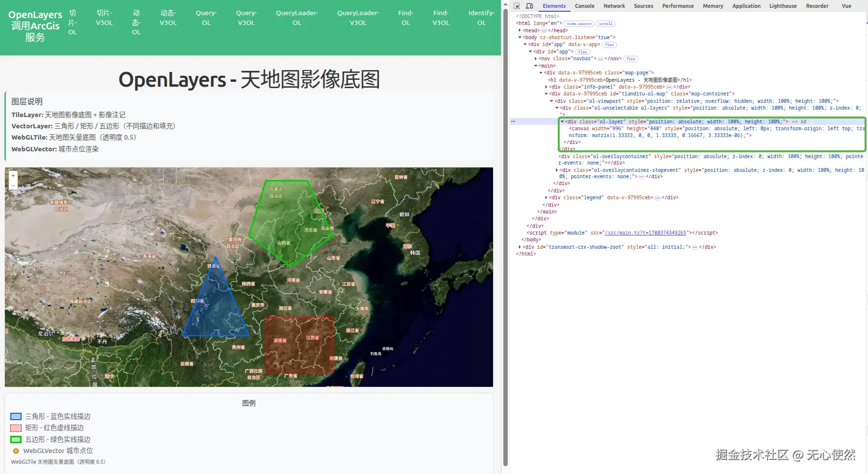The height and width of the screenshot is (474, 868).
Task: Expand the div class=legend node
Action: 546,198
